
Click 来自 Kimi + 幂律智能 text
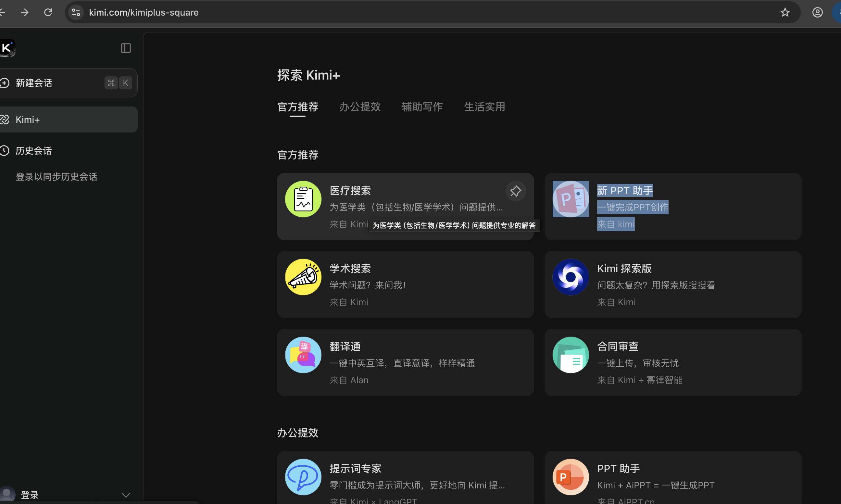(x=640, y=380)
